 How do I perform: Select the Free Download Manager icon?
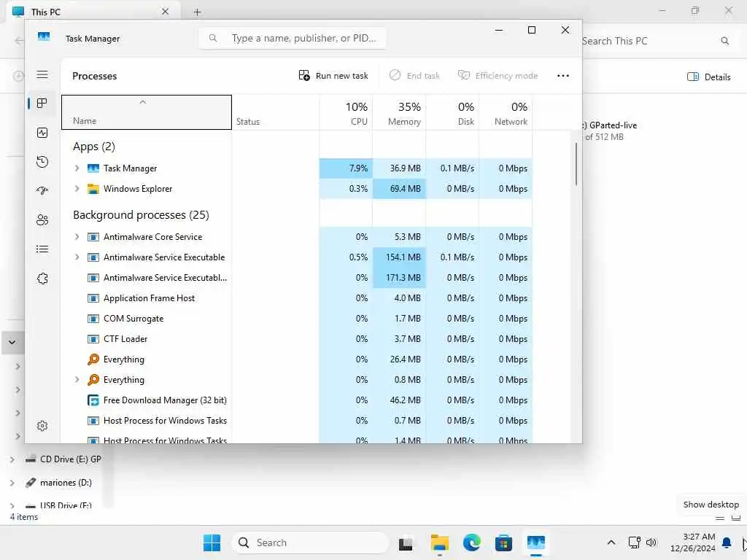pyautogui.click(x=93, y=400)
